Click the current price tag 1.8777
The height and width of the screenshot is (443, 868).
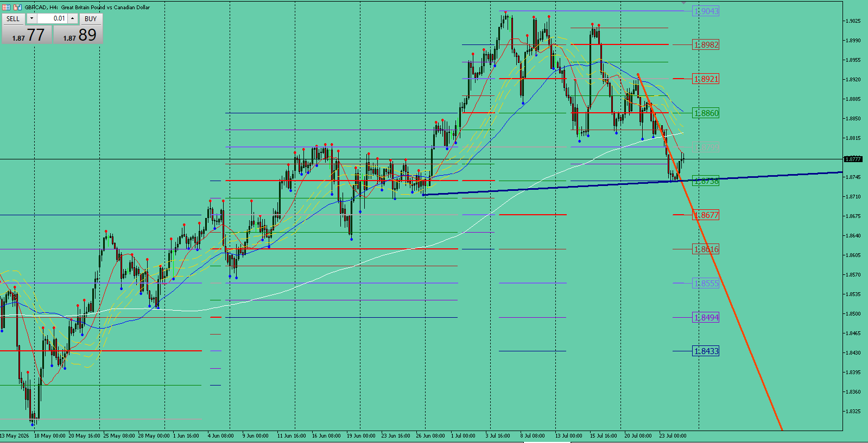coord(853,159)
